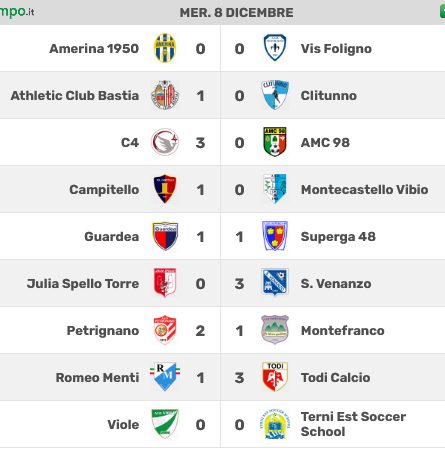Select the Romeo Menti RM logo

[165, 377]
